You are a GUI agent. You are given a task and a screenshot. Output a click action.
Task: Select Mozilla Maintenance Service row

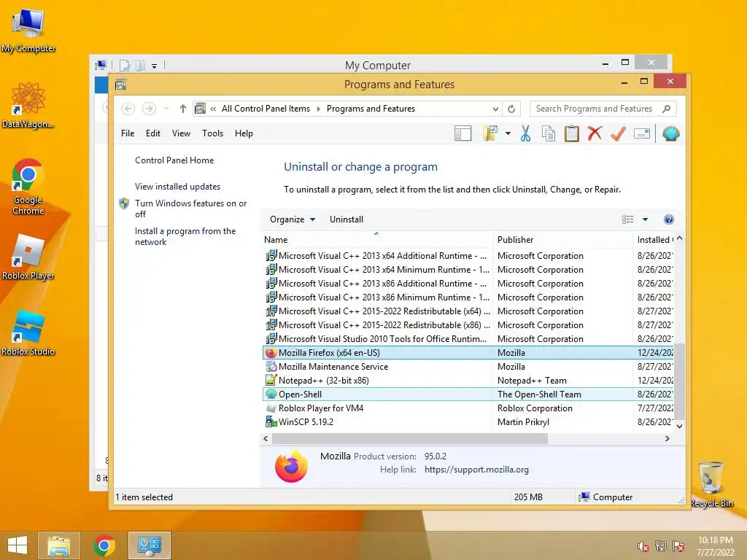[468, 367]
